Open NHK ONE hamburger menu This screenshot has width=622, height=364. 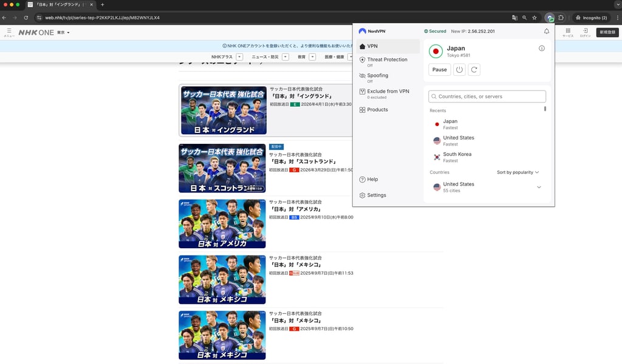pos(9,33)
